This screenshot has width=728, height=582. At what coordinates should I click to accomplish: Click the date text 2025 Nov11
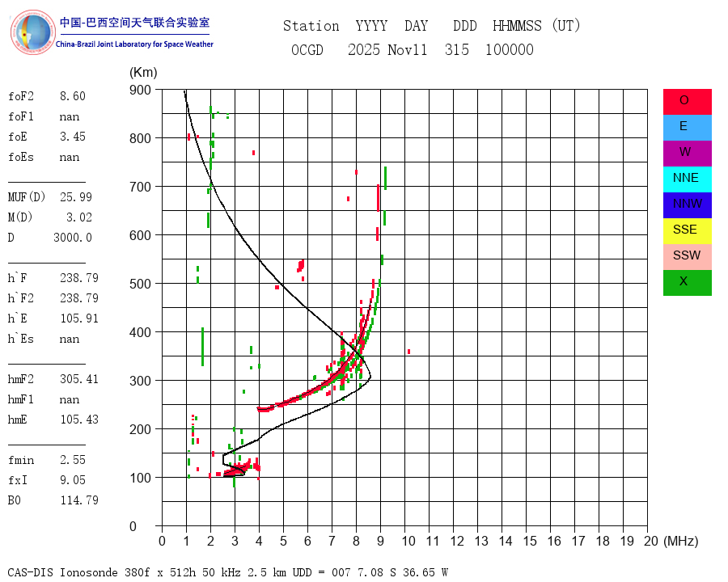coord(387,49)
